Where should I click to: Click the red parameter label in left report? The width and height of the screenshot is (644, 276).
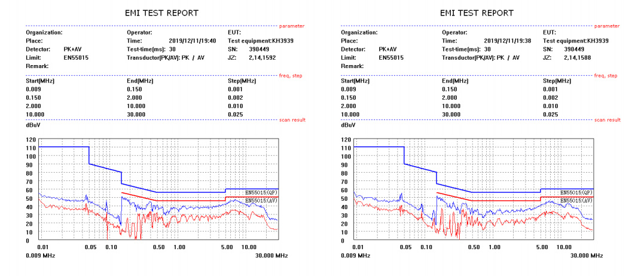(x=292, y=26)
